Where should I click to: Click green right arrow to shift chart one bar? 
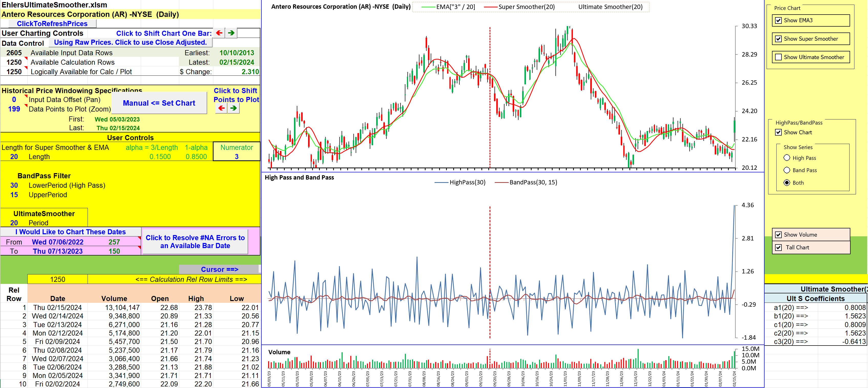tap(231, 33)
